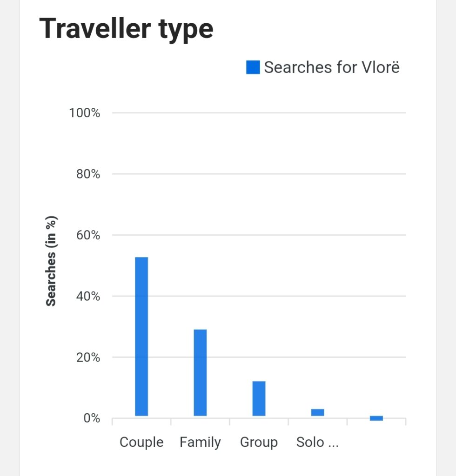
Task: Click the 100% y-axis tick label
Action: point(85,113)
